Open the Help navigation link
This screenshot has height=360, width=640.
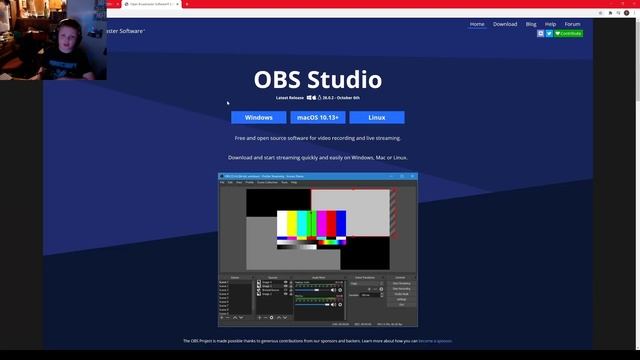pos(550,24)
